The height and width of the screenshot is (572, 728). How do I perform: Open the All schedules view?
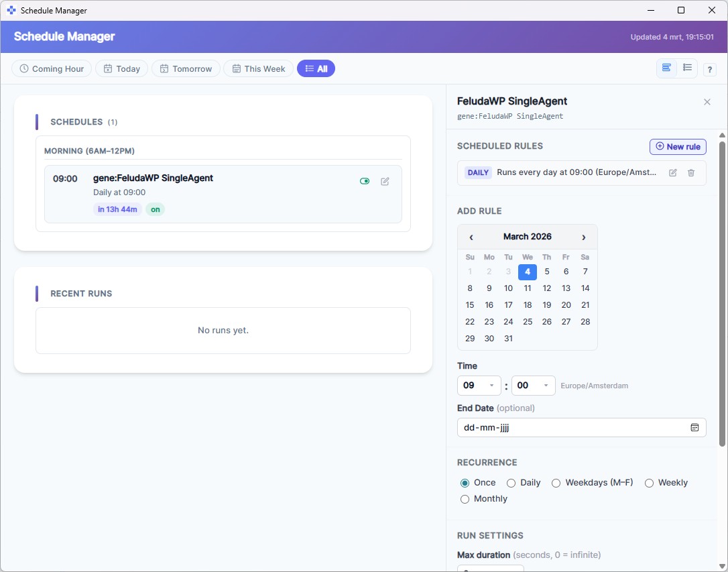316,68
